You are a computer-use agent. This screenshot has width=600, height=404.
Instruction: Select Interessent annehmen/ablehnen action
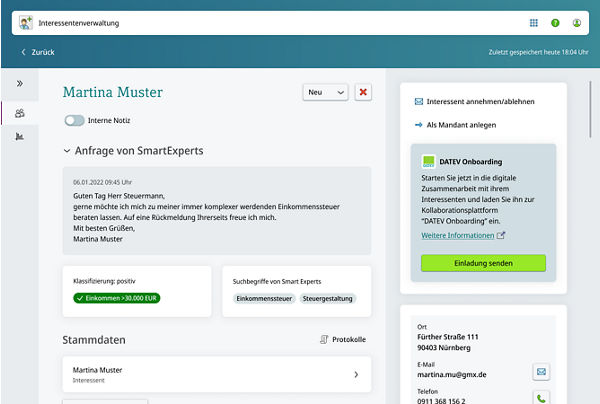click(x=474, y=101)
